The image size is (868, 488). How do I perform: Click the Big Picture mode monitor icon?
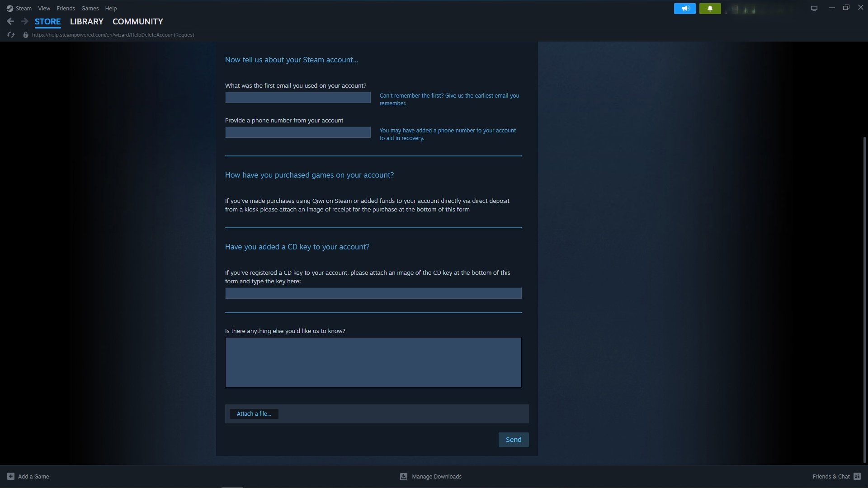click(x=814, y=8)
